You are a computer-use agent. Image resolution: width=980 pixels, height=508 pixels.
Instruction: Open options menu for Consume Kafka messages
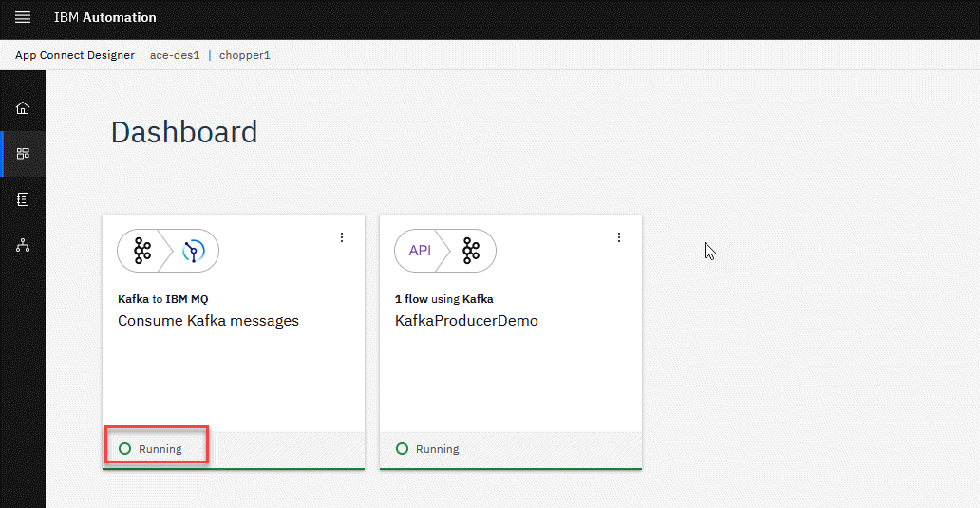click(342, 237)
